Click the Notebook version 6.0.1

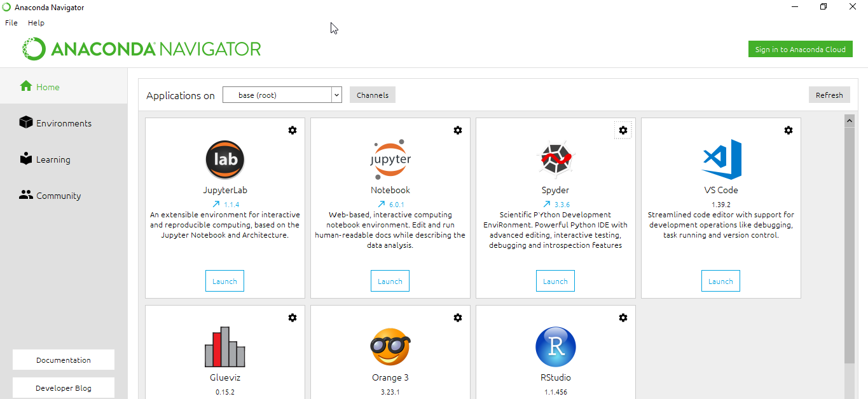[397, 205]
